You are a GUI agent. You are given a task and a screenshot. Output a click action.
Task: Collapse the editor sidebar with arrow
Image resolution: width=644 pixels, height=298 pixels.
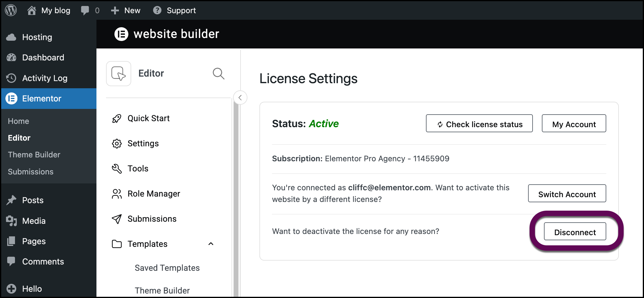240,98
